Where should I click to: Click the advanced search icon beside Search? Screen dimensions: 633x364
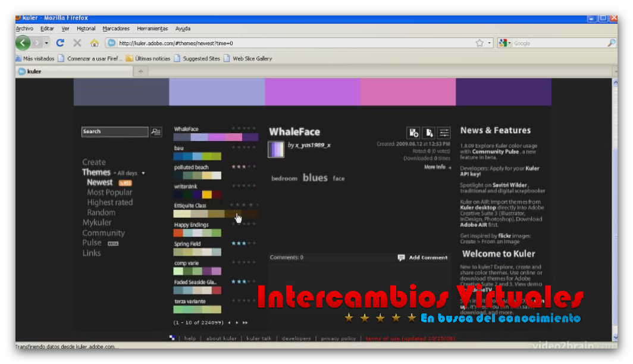click(155, 131)
